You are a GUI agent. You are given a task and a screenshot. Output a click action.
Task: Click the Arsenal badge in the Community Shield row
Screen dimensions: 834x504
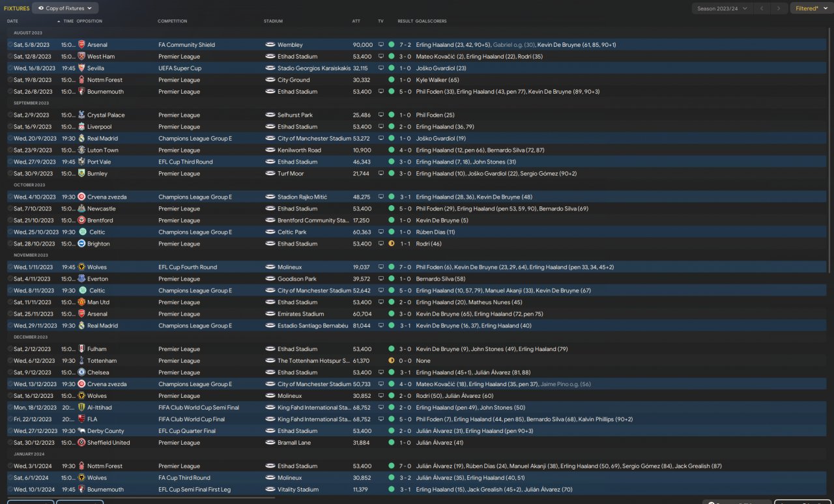click(x=81, y=45)
